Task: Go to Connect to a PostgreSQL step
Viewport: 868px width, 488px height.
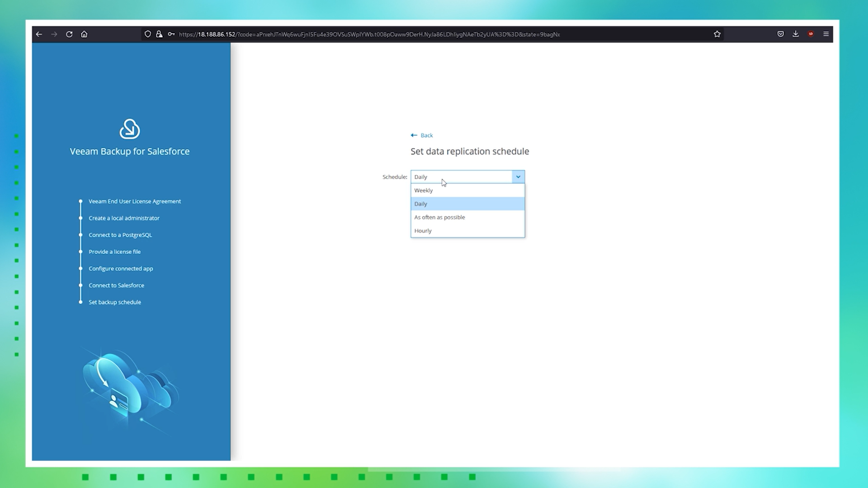Action: (x=120, y=235)
